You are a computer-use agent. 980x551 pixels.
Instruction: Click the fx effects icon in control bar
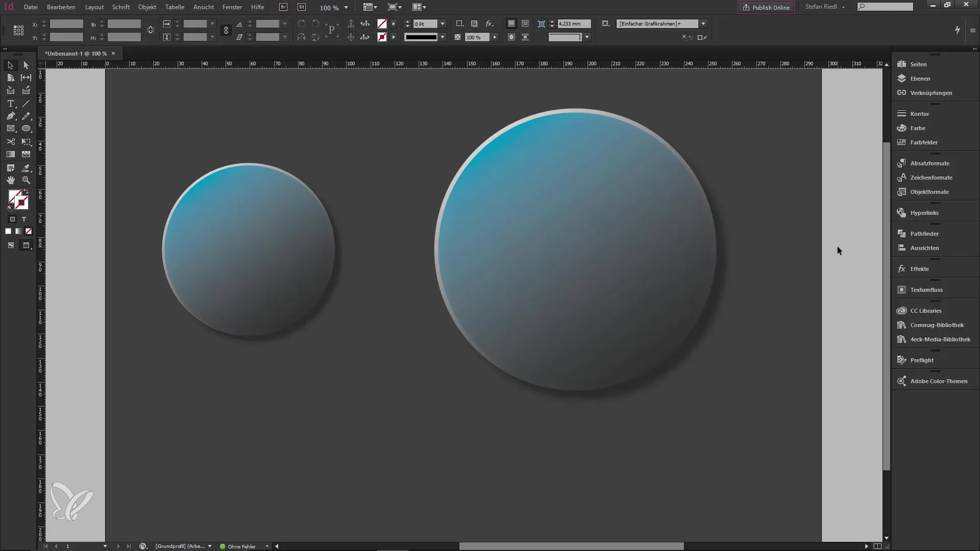(x=489, y=23)
